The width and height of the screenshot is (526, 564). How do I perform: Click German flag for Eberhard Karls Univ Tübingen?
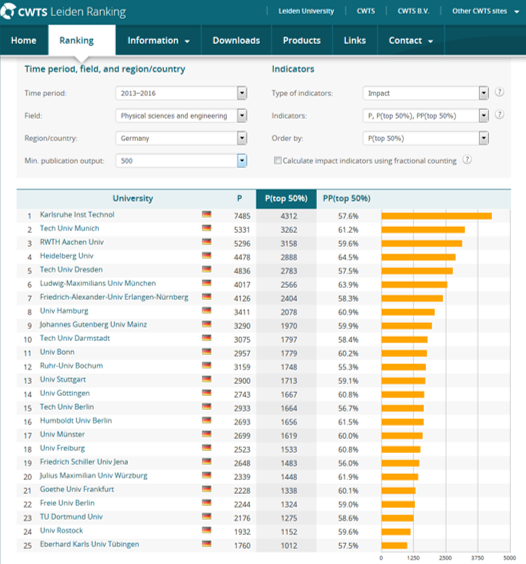[207, 544]
